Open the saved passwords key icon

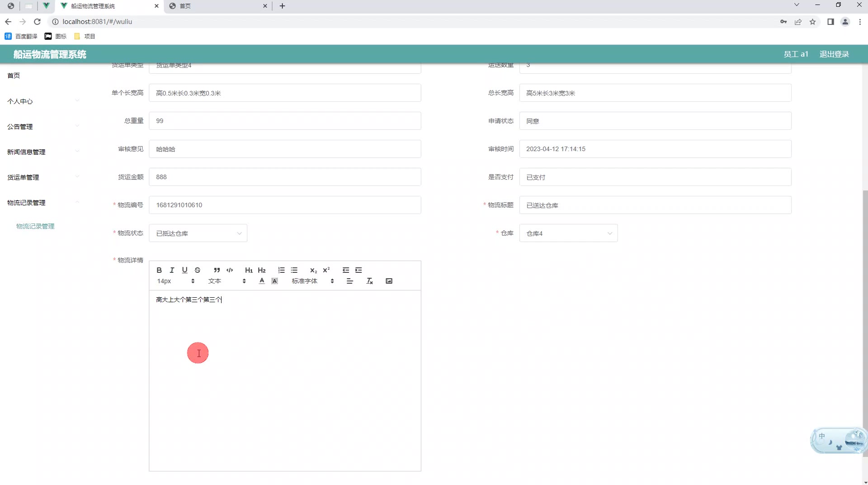783,22
